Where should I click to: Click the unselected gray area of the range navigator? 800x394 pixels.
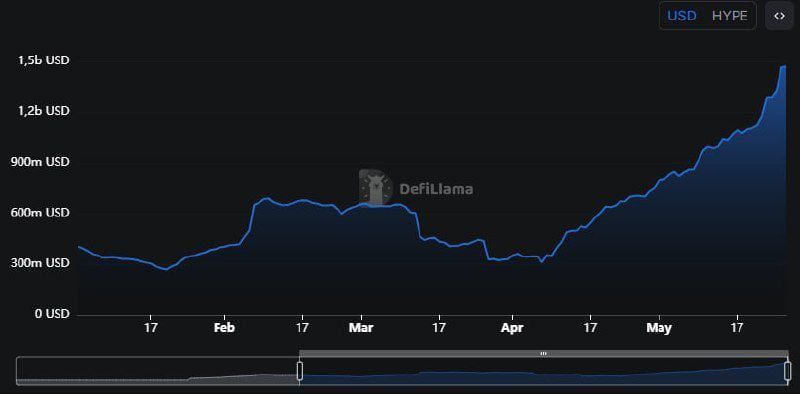coord(158,371)
